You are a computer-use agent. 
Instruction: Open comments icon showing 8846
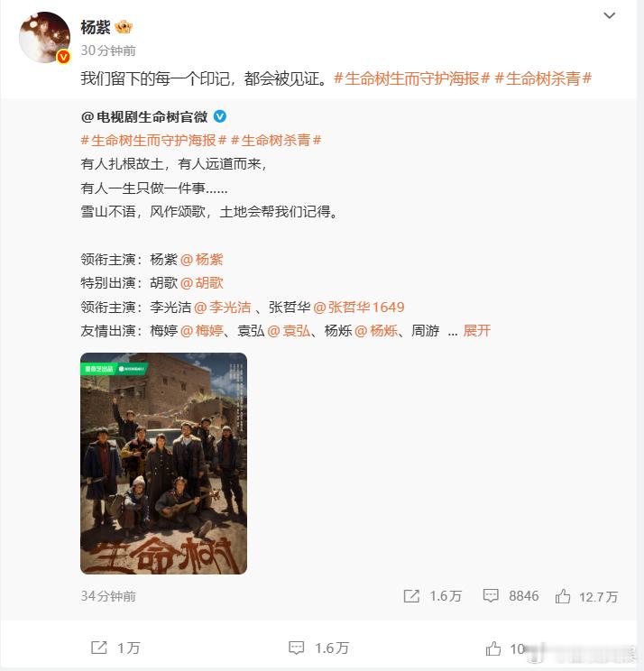491,595
